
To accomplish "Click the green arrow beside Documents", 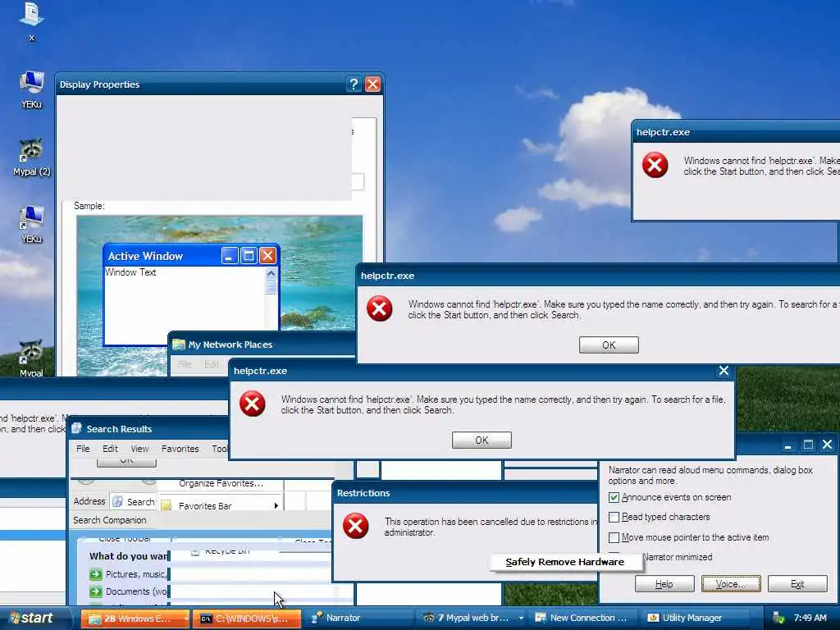I will point(96,591).
